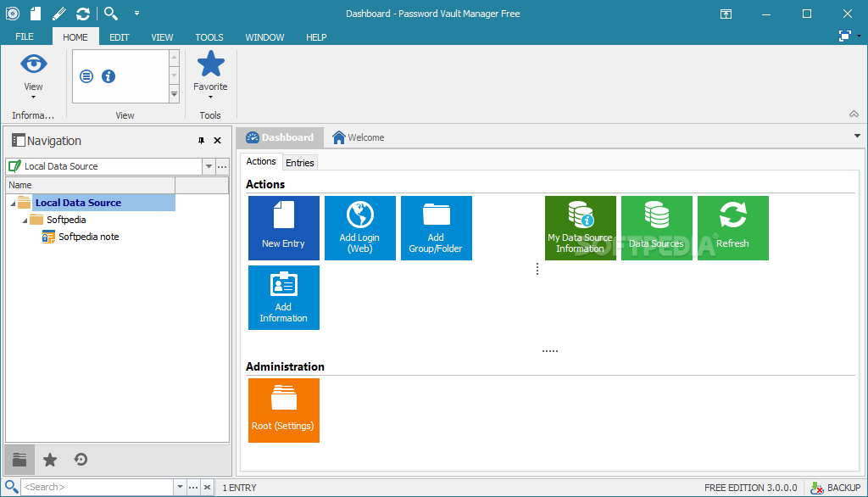Clear search with the X button

[207, 488]
